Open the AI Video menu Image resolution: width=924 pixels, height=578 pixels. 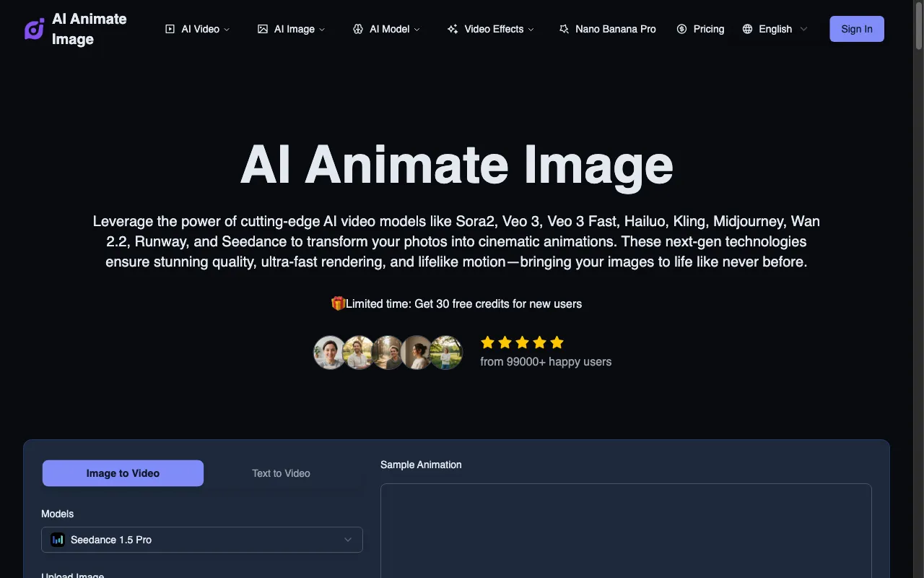pos(198,29)
